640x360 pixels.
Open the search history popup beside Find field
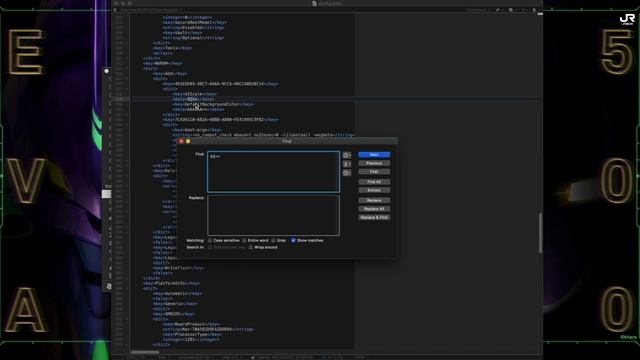[x=347, y=155]
